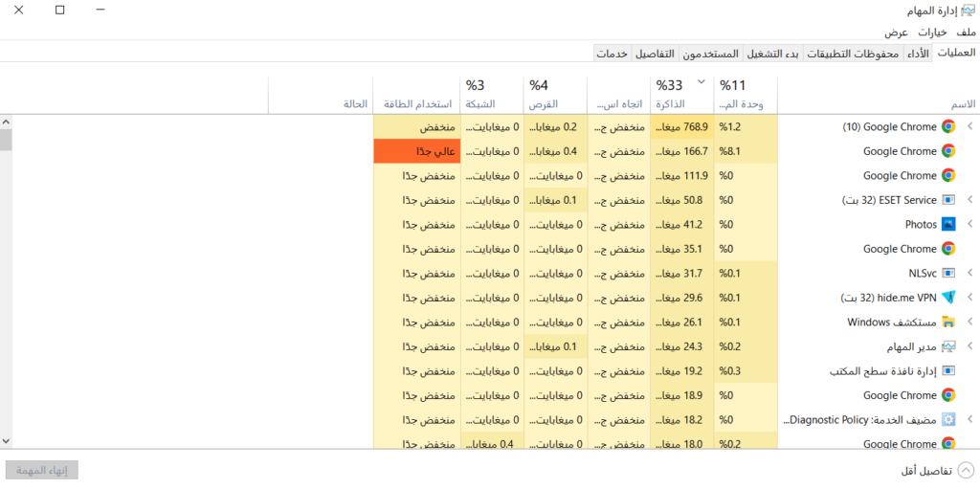Click the عالي جدًا power usage cell
Viewport: 980px width, 489px height.
click(x=416, y=150)
